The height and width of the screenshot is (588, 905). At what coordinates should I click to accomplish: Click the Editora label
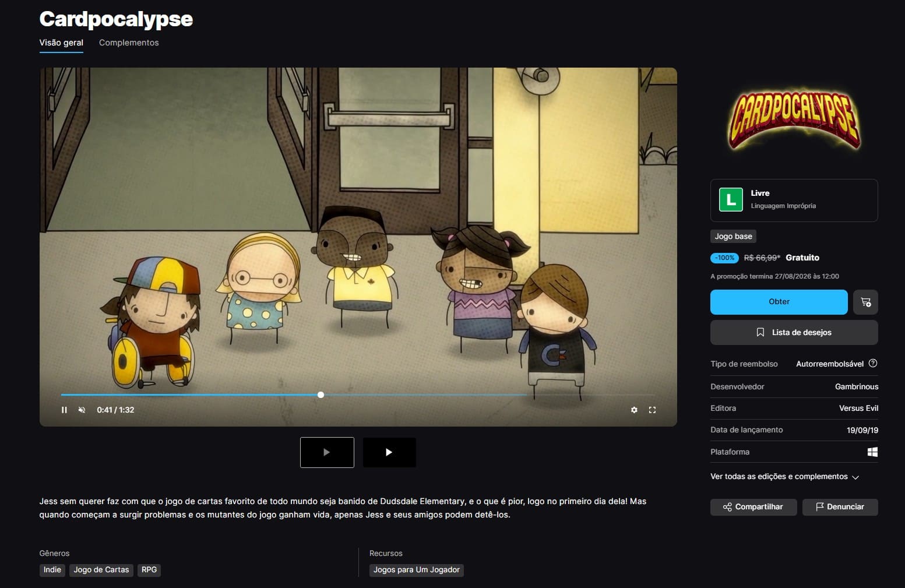pos(723,408)
